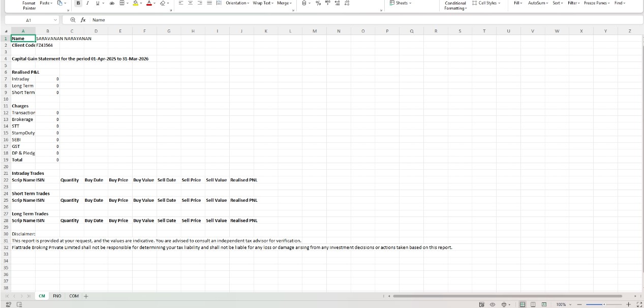Screen dimensions: 644x308
Task: Decrease decimal places
Action: click(x=347, y=3)
